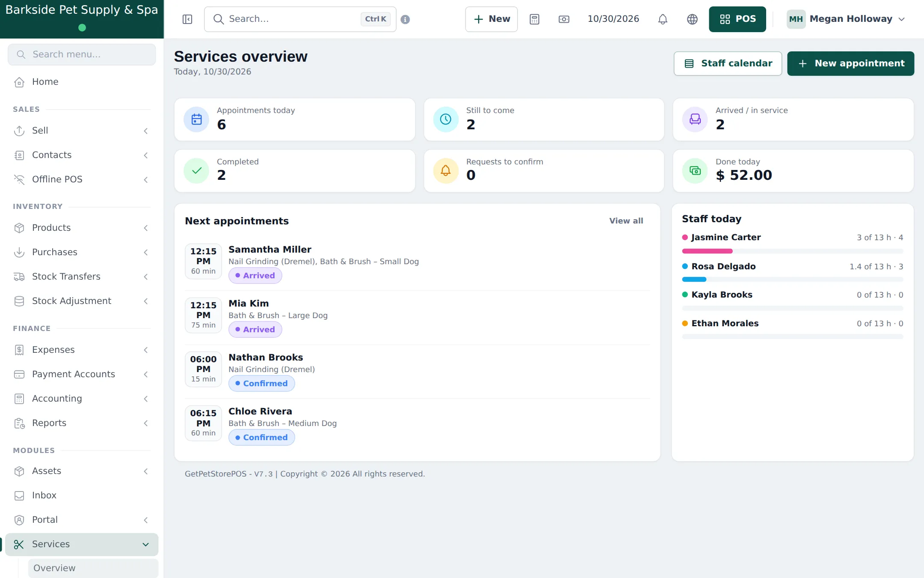Click the Services scissors icon

(19, 544)
